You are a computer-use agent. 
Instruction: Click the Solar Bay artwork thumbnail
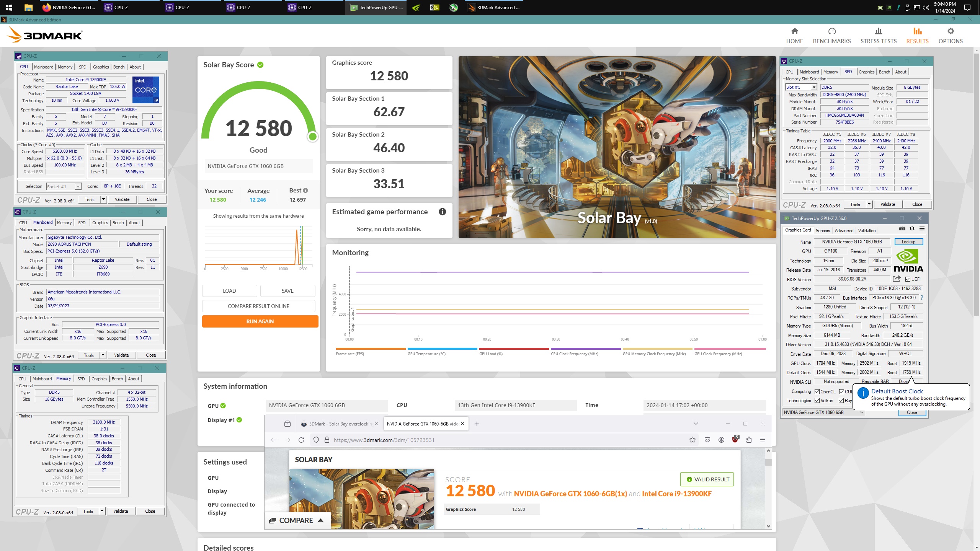click(361, 499)
